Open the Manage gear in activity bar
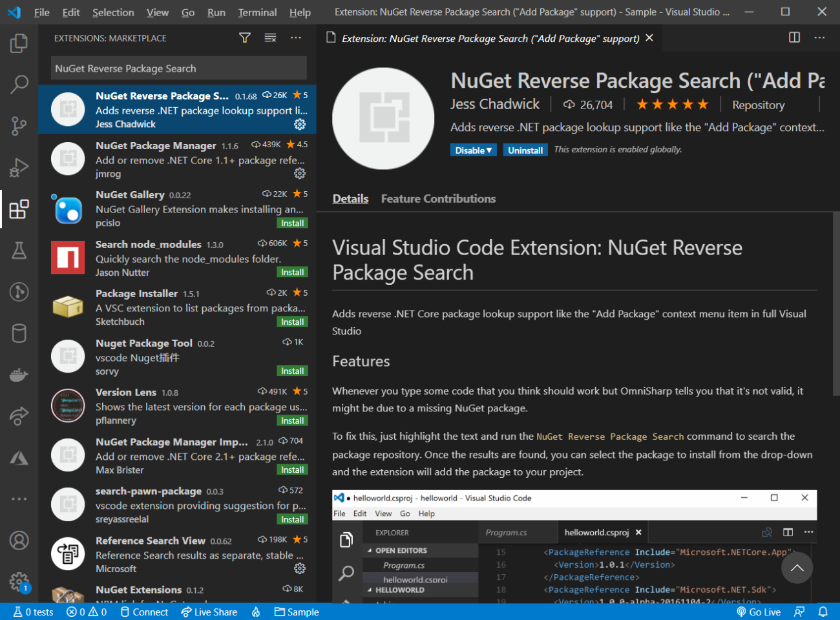The width and height of the screenshot is (840, 620). tap(19, 582)
